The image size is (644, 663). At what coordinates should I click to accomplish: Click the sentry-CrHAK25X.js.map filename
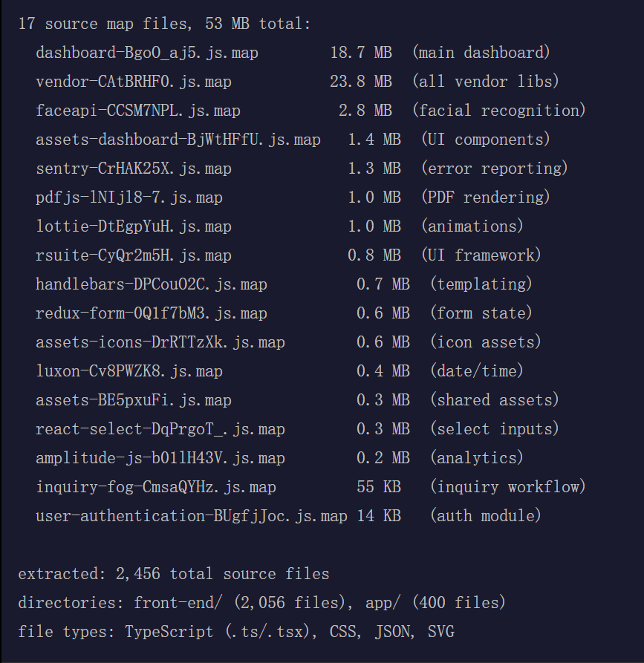[134, 169]
